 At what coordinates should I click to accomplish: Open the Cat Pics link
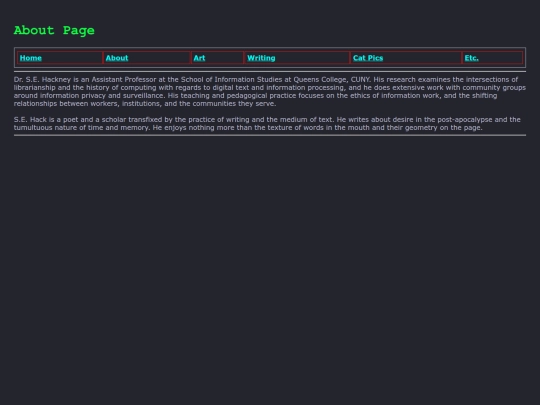point(368,58)
